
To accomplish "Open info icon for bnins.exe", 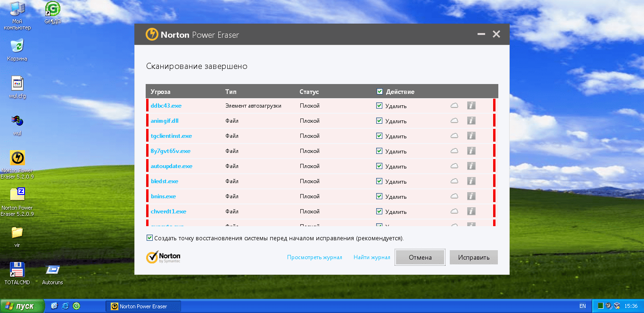I will 471,196.
